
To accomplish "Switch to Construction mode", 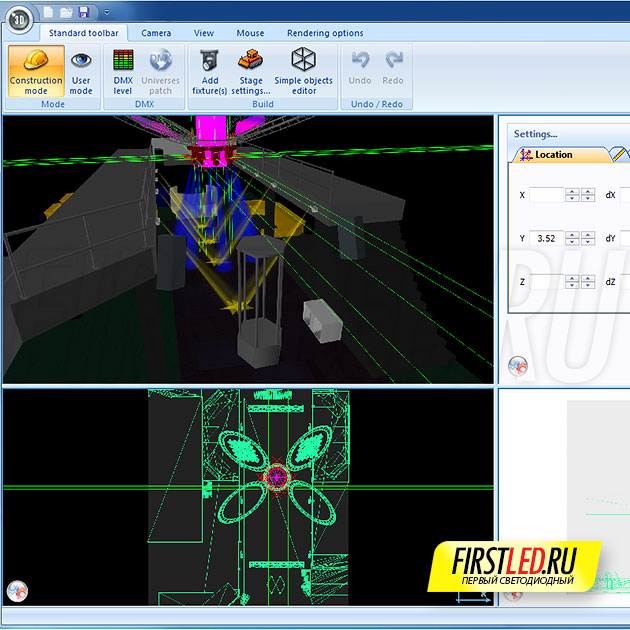I will (35, 70).
